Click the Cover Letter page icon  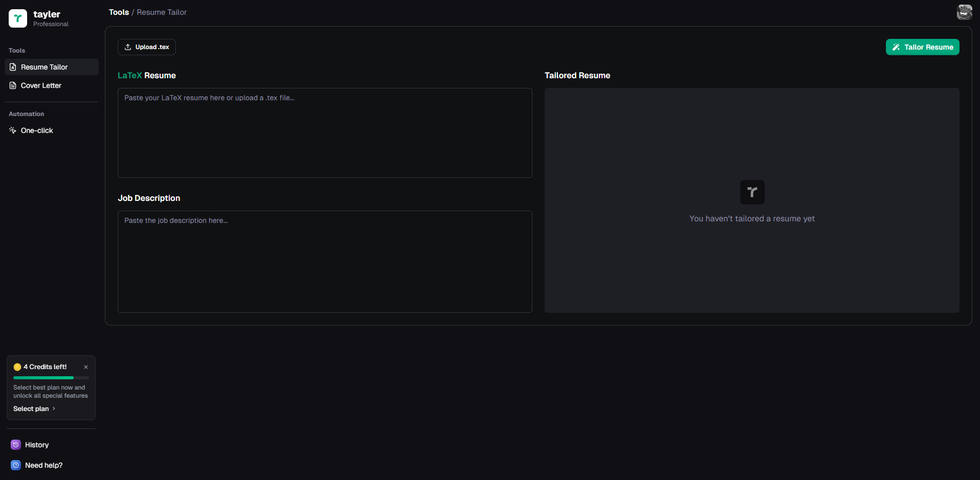click(x=13, y=85)
